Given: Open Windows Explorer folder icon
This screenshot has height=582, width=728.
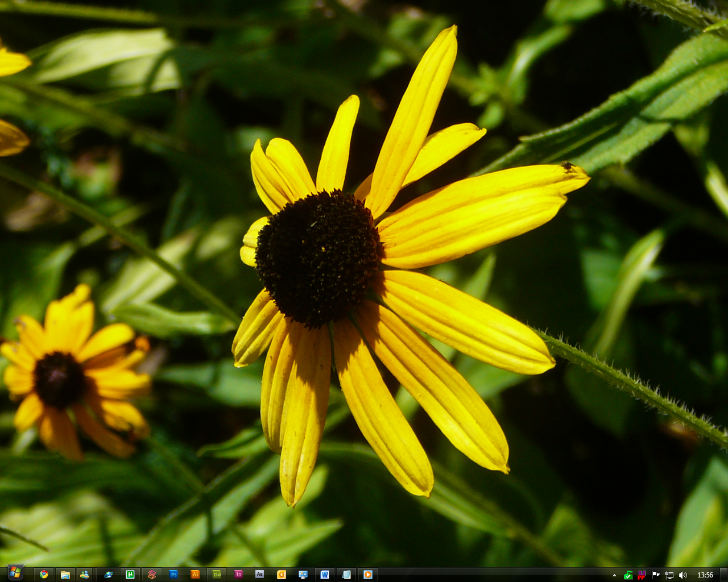Looking at the screenshot, I should (65, 575).
